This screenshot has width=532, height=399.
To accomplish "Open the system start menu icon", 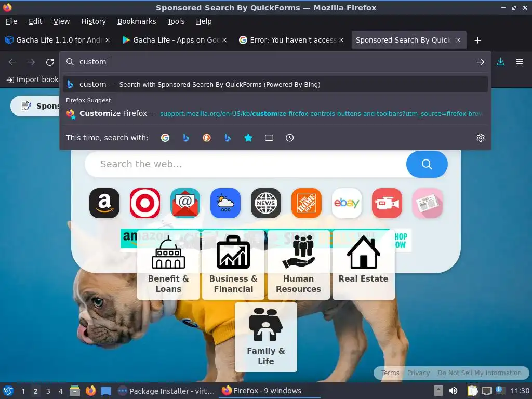I will pos(8,391).
